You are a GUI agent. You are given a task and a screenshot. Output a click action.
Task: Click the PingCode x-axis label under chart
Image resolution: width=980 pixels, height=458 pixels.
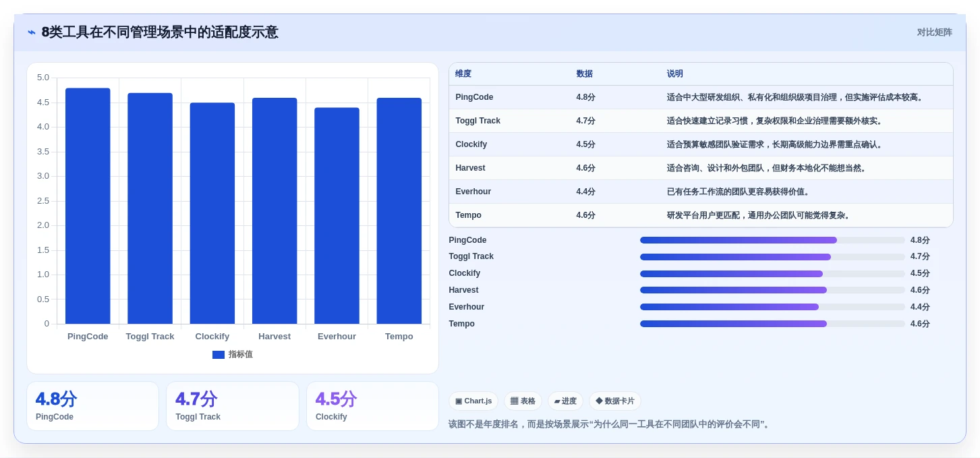(x=88, y=337)
